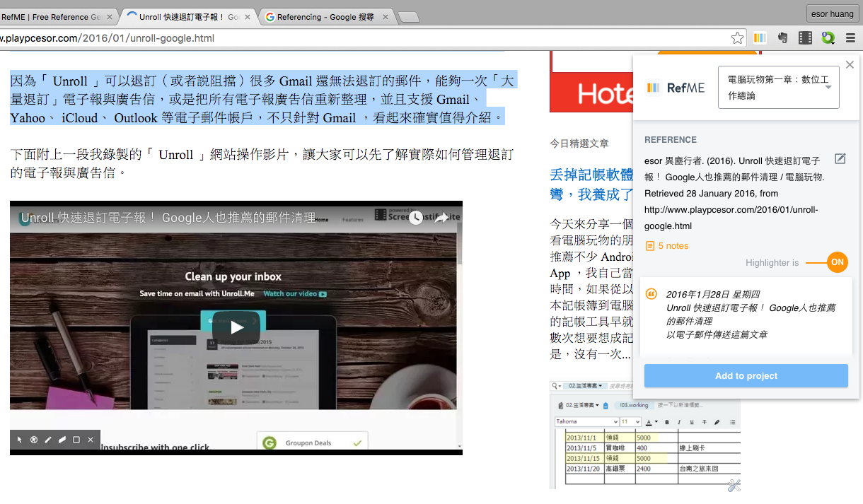Open the RefME extension icon in toolbar
This screenshot has width=863, height=504.
coord(760,38)
